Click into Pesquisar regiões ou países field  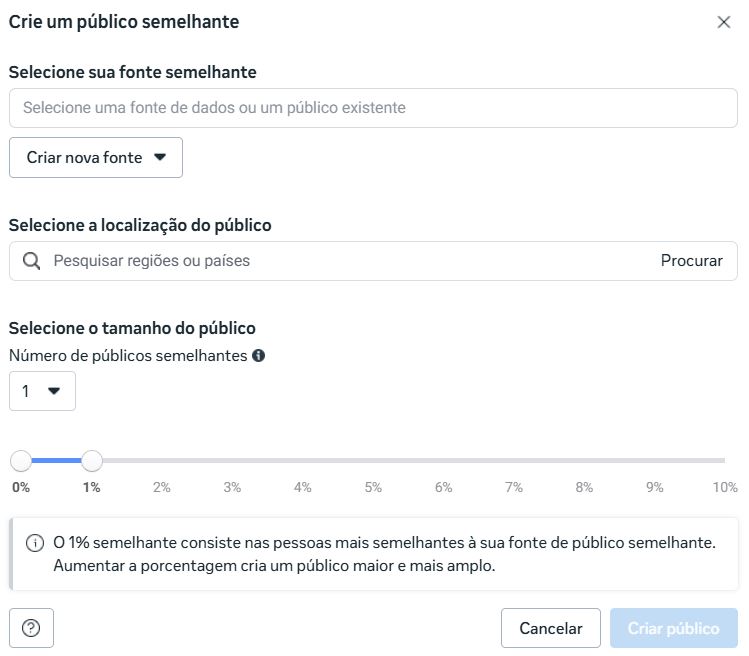click(340, 261)
